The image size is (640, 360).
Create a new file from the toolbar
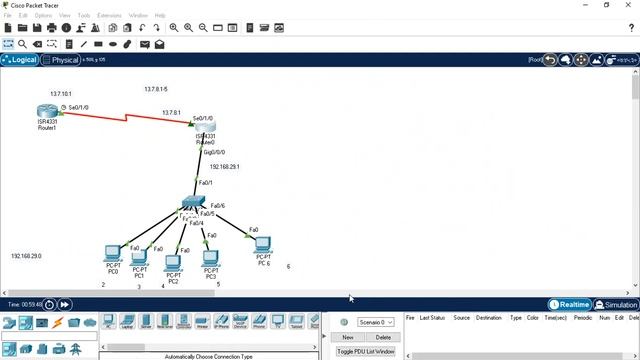8,28
